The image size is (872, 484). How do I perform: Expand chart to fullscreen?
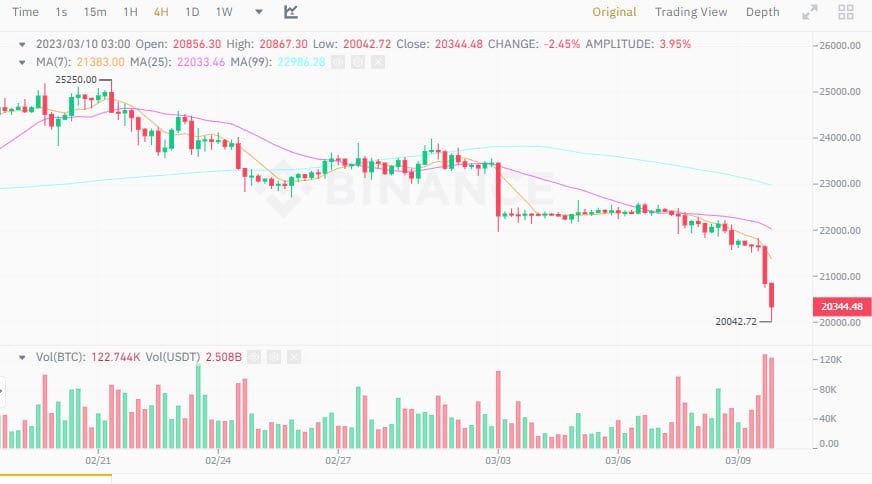(x=810, y=12)
